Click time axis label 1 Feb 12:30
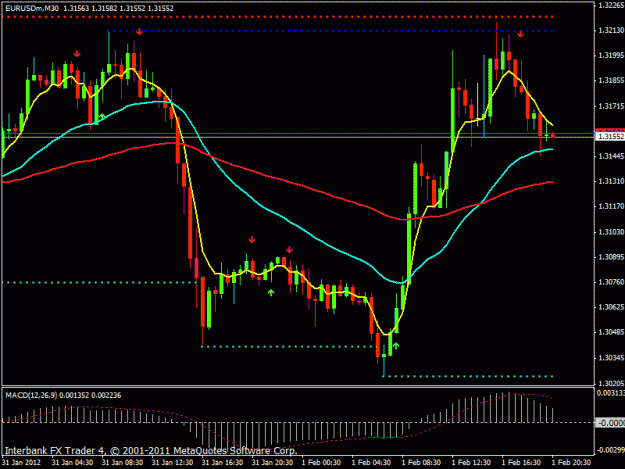Image resolution: width=625 pixels, height=469 pixels. (471, 462)
